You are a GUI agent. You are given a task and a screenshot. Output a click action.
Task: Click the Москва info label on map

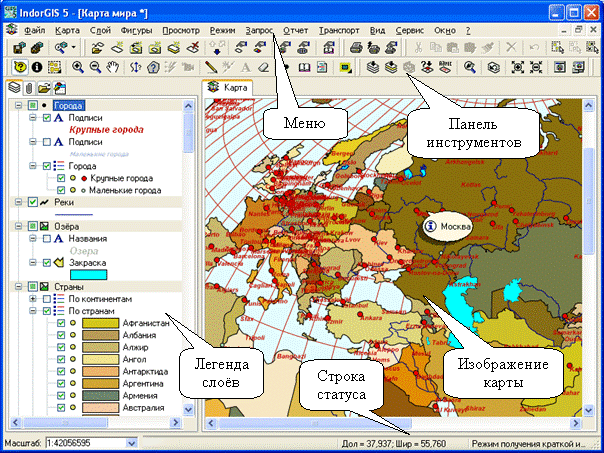pyautogui.click(x=446, y=225)
